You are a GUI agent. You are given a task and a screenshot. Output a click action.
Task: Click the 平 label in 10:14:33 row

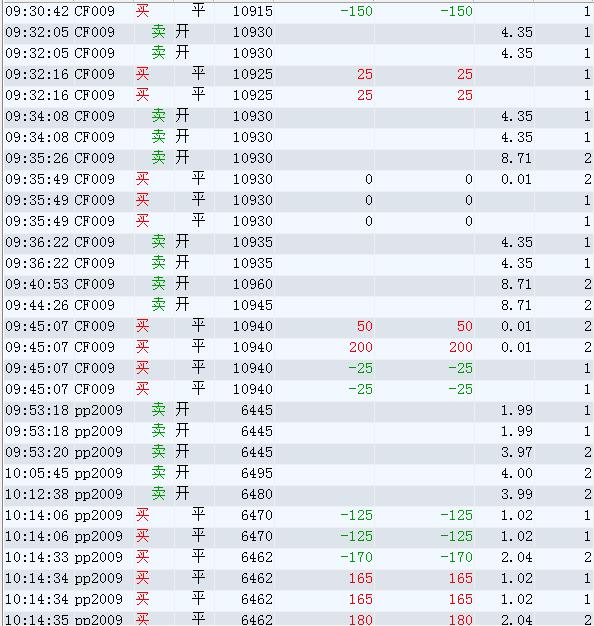198,557
